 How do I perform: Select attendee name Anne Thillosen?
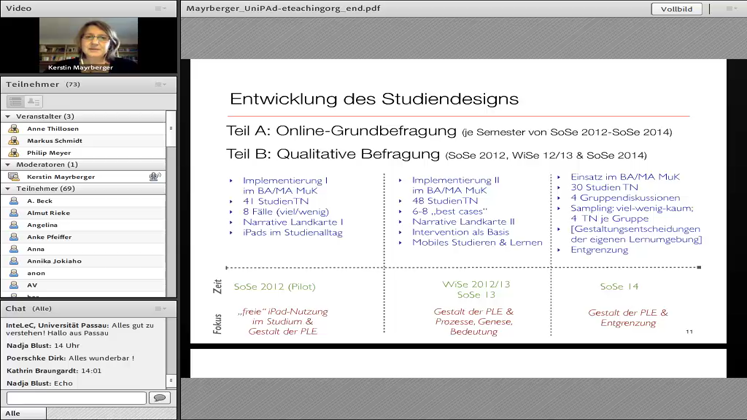click(x=53, y=129)
